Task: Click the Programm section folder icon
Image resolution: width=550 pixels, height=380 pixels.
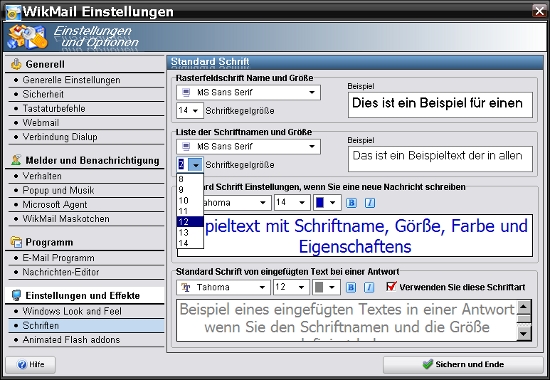Action: [x=16, y=242]
